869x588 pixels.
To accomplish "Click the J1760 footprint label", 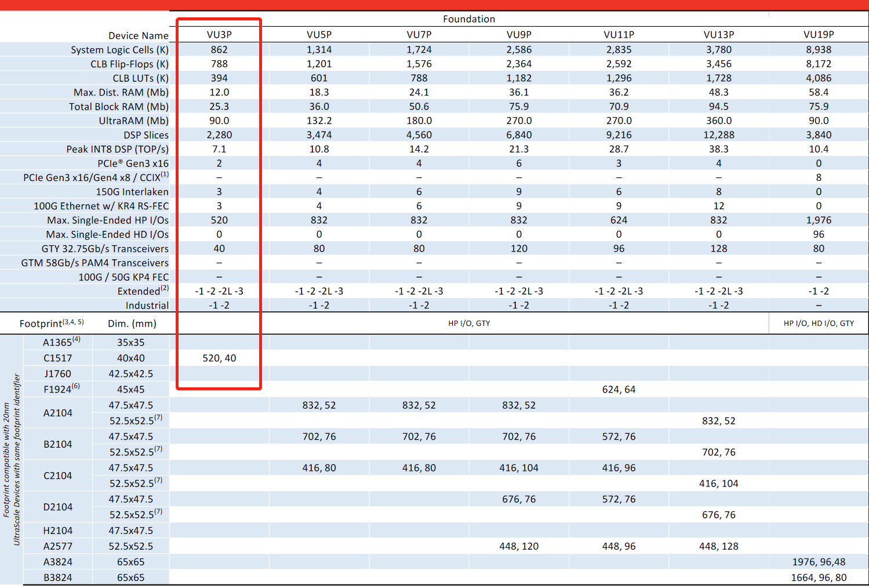I will [58, 374].
